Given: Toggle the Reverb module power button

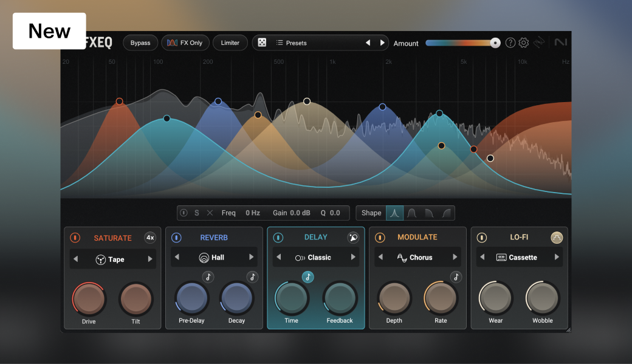Looking at the screenshot, I should [x=176, y=238].
